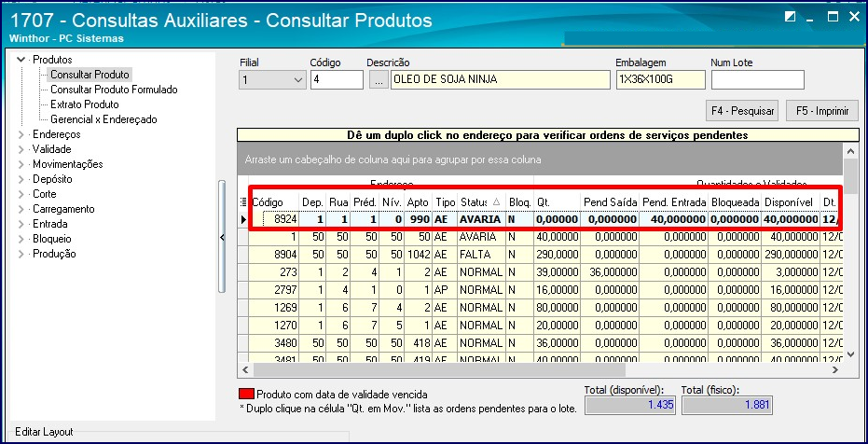
Task: Click F5 - Imprimir button
Action: 821,111
